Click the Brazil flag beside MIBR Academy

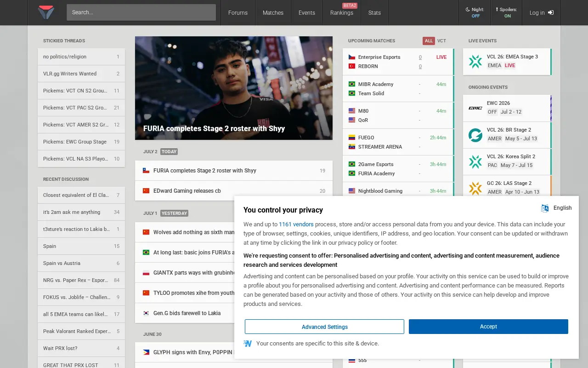[x=352, y=84]
